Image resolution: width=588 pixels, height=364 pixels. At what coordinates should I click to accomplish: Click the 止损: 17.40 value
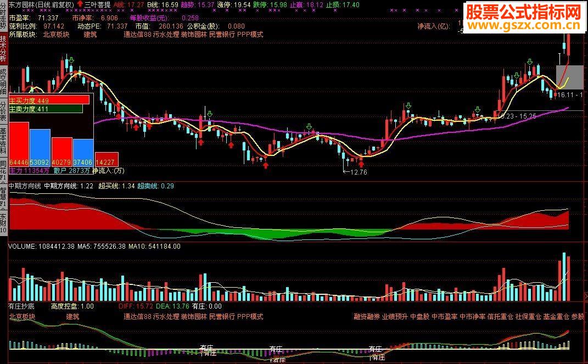tap(343, 5)
